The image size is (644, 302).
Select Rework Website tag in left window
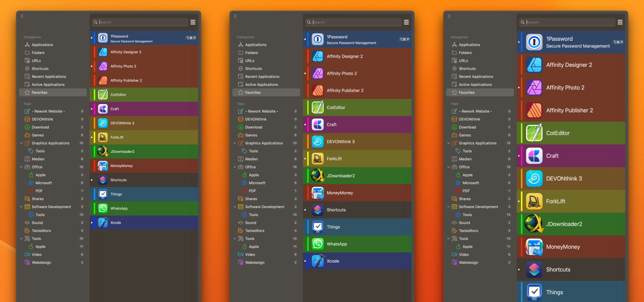[53, 111]
